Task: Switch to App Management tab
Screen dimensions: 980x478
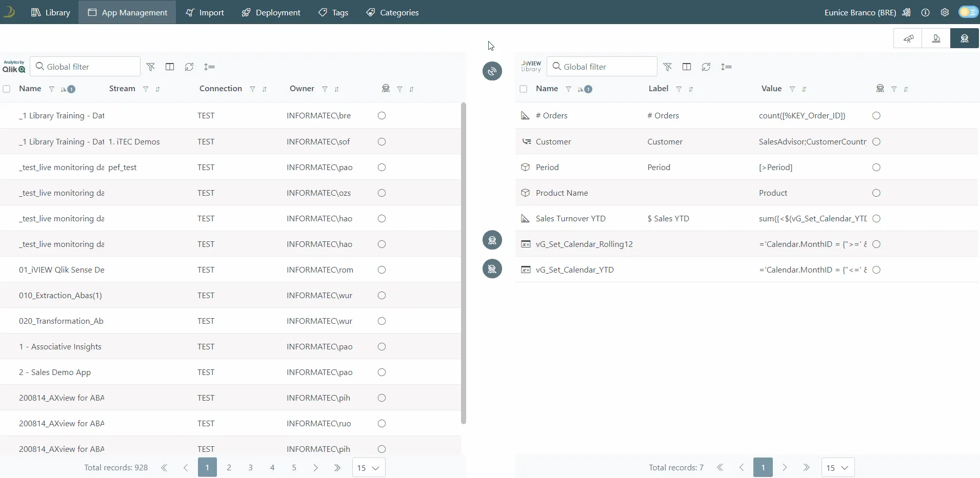Action: coord(127,12)
